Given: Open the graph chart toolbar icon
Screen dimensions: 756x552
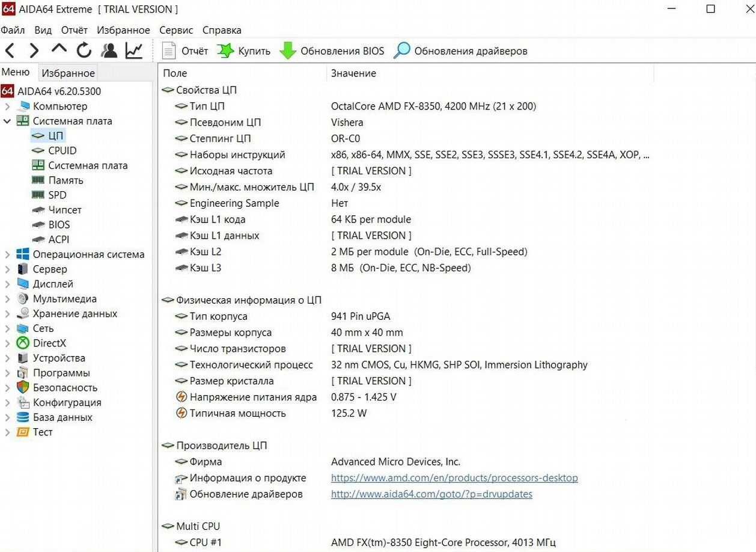Looking at the screenshot, I should tap(133, 51).
